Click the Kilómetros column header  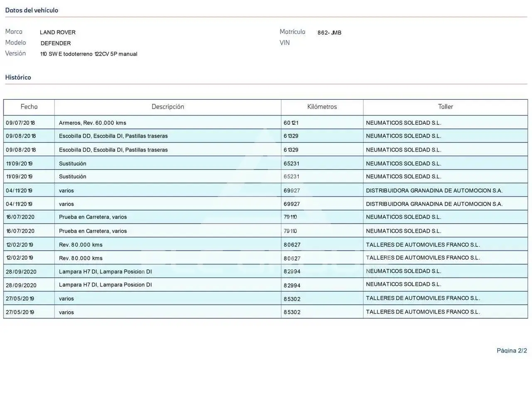pos(322,107)
